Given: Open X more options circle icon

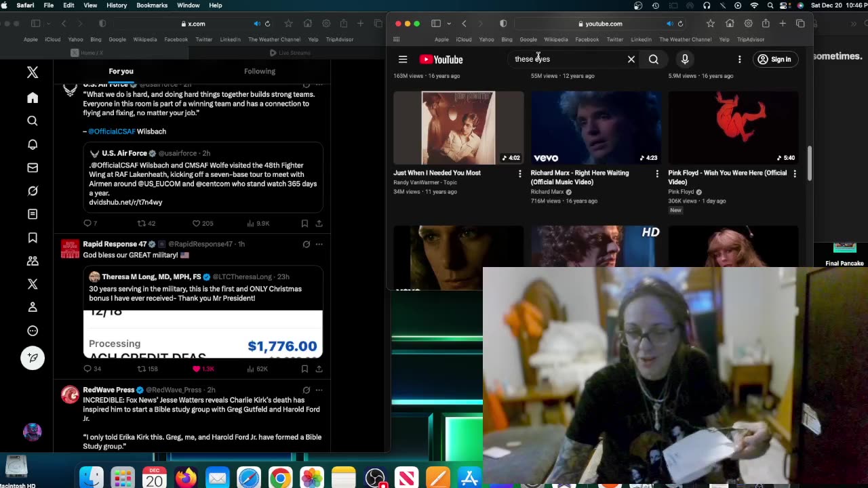Looking at the screenshot, I should [33, 331].
